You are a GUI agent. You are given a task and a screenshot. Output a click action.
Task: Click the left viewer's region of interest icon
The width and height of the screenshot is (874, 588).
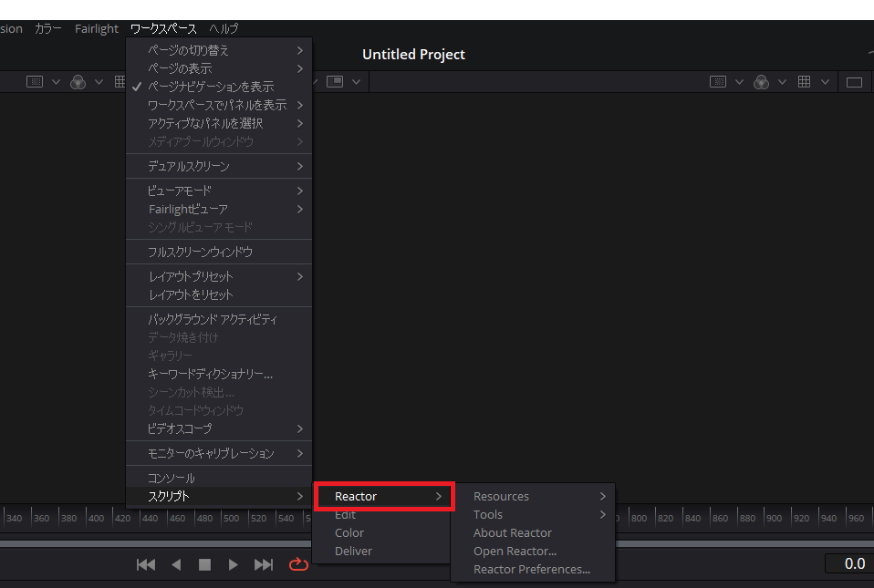pyautogui.click(x=35, y=82)
